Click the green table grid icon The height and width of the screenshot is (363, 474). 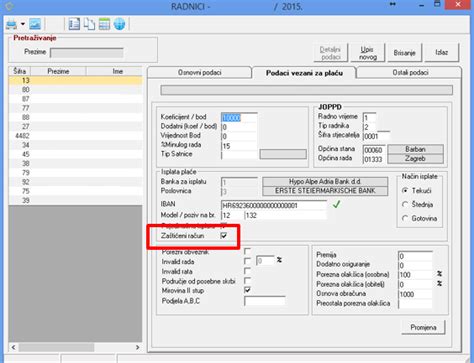104,24
